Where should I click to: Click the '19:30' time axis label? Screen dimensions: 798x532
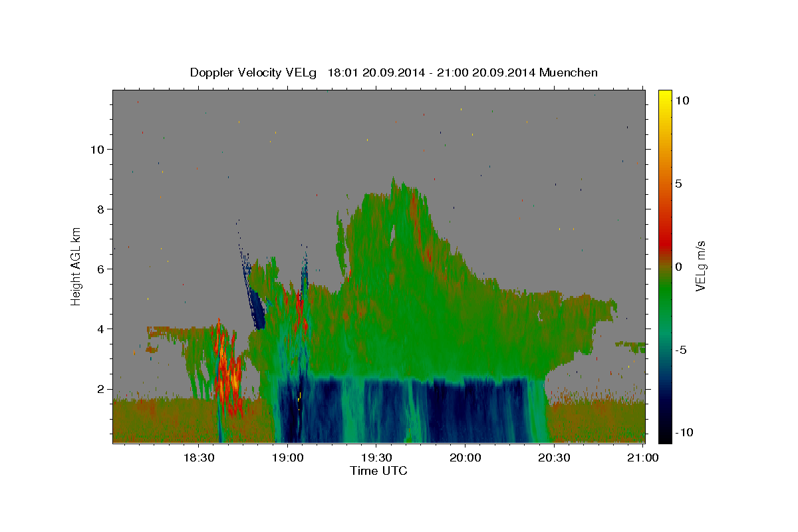click(x=376, y=458)
